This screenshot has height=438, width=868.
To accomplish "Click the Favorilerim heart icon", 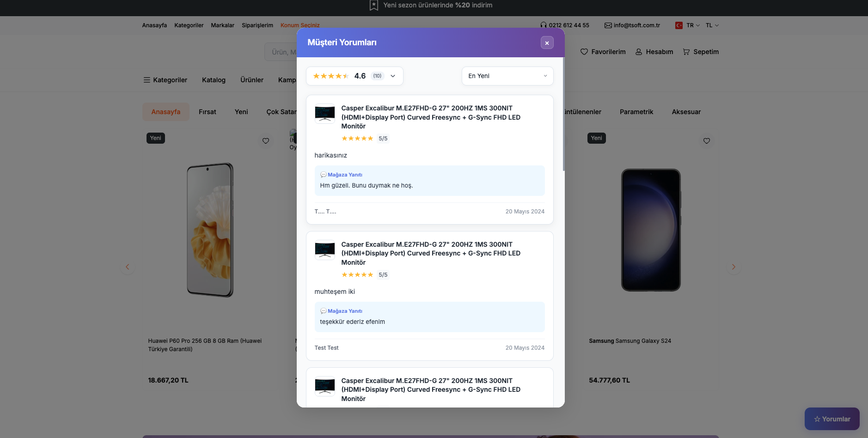I will click(x=584, y=52).
